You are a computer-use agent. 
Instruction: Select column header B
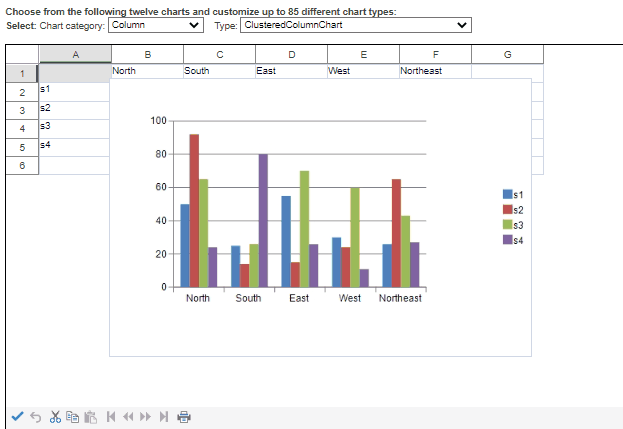(147, 54)
